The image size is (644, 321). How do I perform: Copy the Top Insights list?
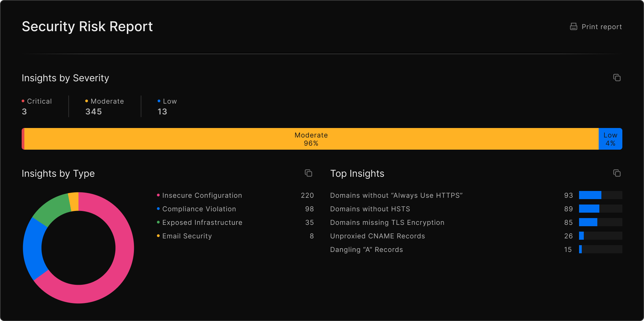pyautogui.click(x=617, y=173)
